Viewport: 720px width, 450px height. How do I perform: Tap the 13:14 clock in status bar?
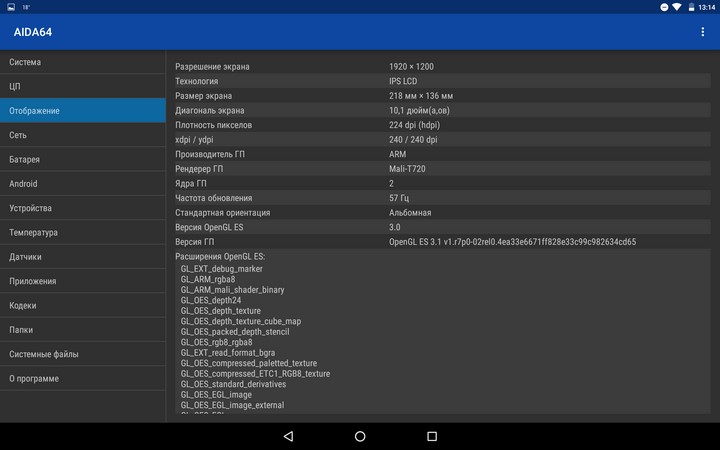tap(706, 7)
